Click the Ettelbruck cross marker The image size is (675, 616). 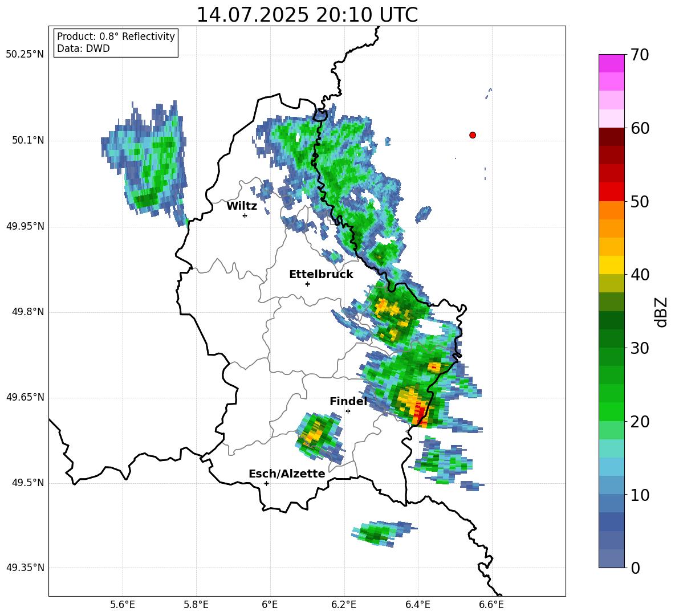(307, 284)
